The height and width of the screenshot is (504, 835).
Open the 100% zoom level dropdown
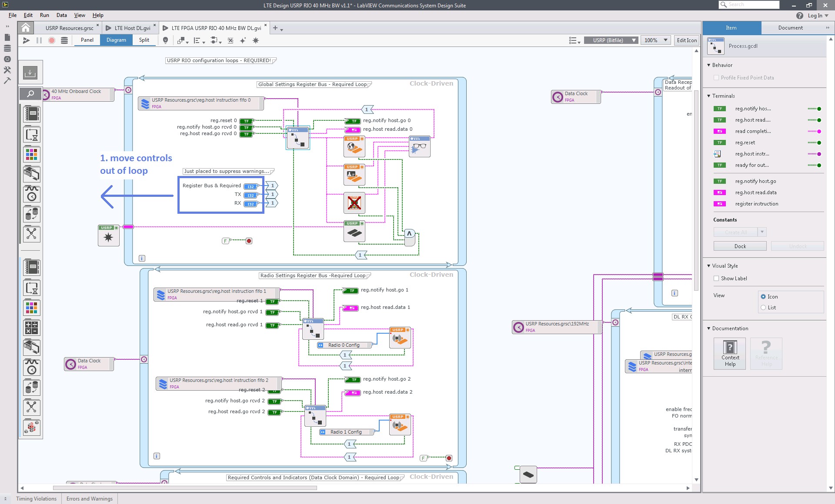655,40
